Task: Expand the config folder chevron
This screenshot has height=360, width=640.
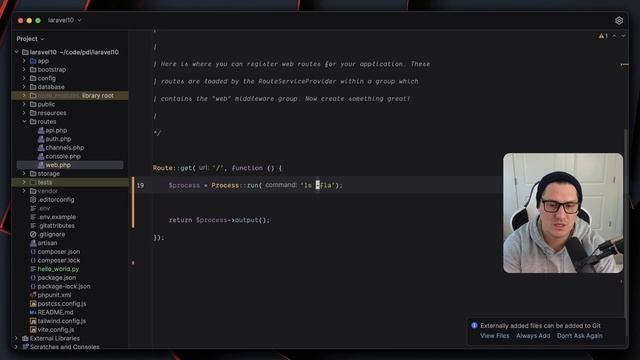Action: (x=24, y=78)
